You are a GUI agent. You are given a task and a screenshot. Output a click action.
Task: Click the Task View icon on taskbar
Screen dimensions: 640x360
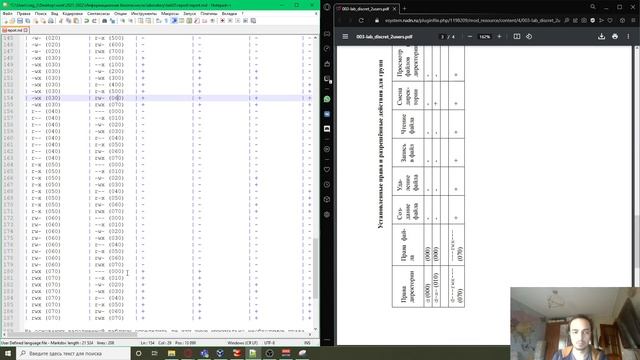[x=155, y=353]
